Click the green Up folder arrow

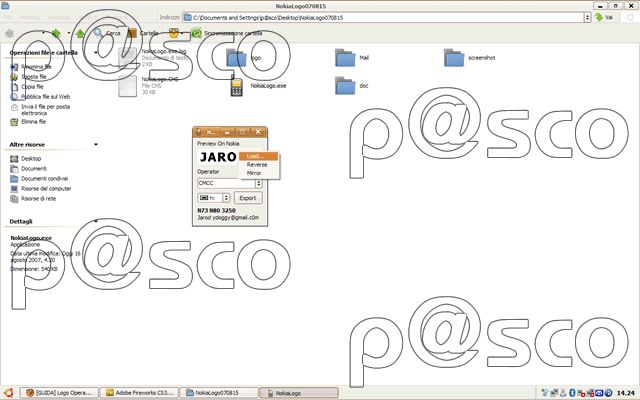pyautogui.click(x=80, y=33)
